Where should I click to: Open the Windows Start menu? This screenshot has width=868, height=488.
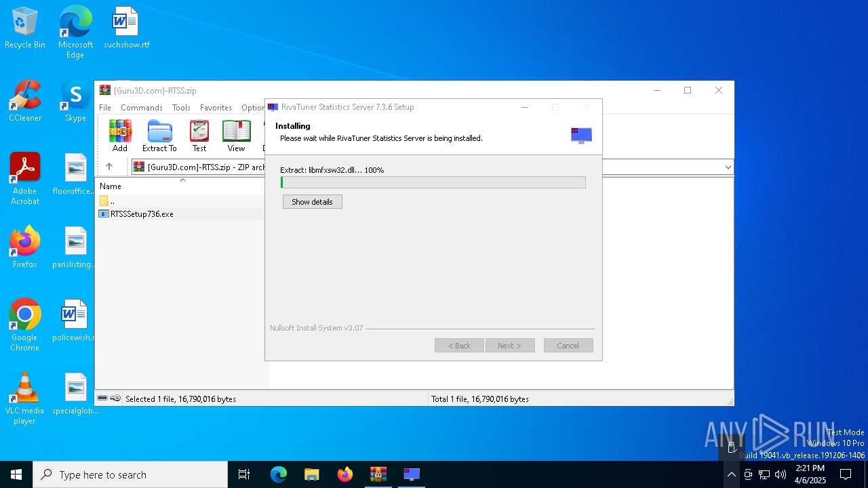[16, 474]
